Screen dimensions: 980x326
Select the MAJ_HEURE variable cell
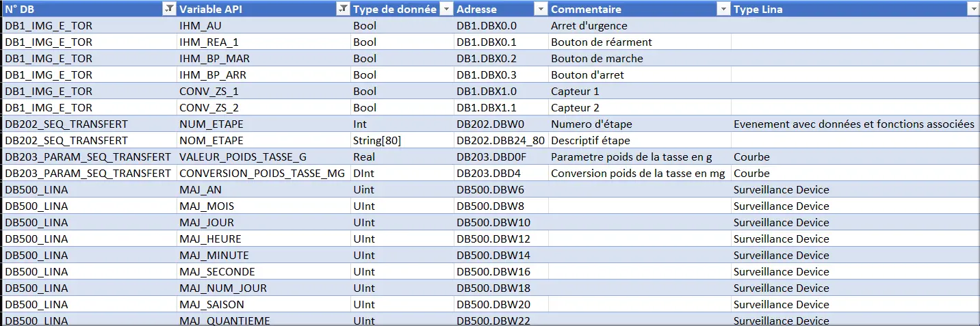[x=263, y=239]
